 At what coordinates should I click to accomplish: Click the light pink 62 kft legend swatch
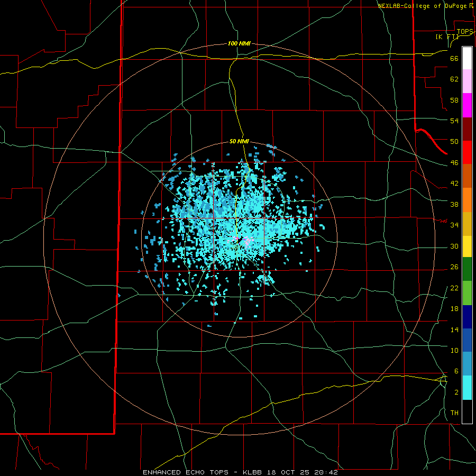467,81
